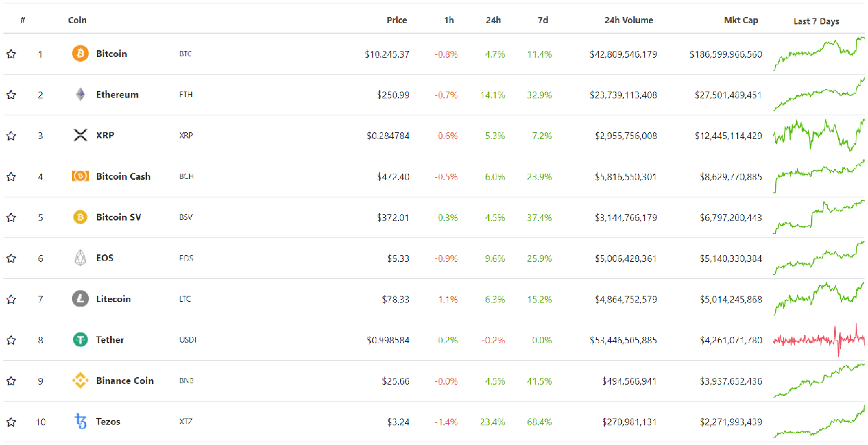Screen dimensions: 868x445
Task: Sort the table by Coin name
Action: 77,20
